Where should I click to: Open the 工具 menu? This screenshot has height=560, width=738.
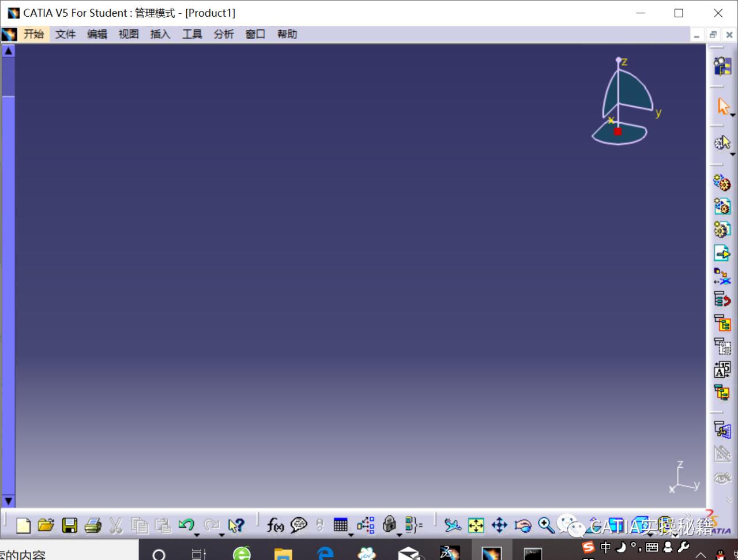(192, 34)
